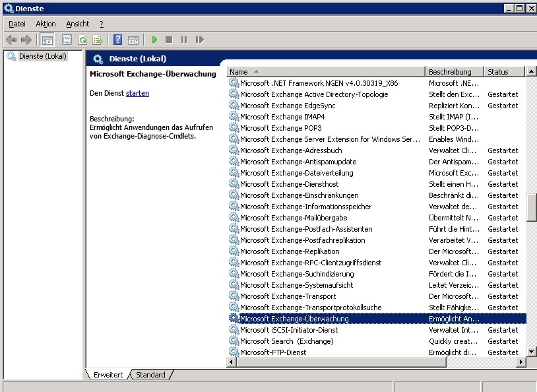
Task: Click the horizontal scrollbar thumb
Action: (x=341, y=362)
